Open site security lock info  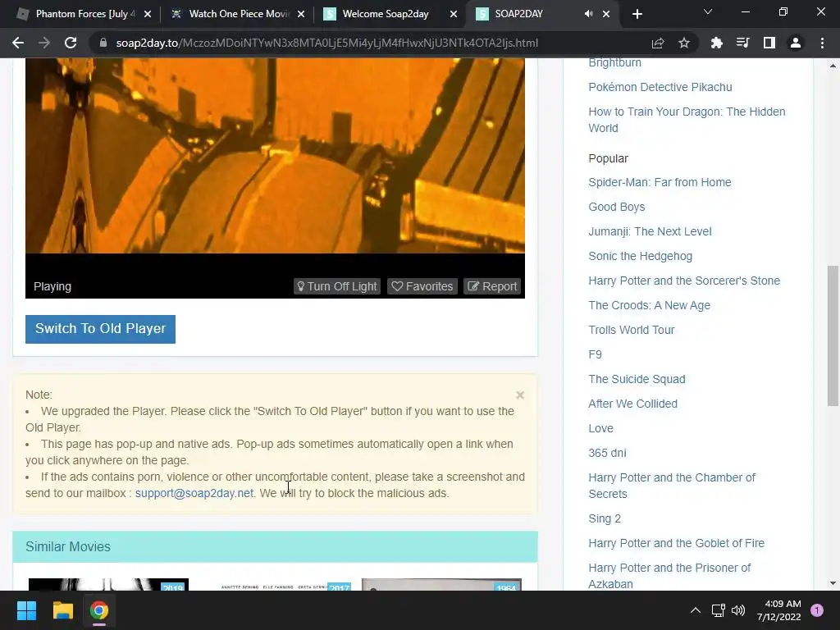click(103, 43)
